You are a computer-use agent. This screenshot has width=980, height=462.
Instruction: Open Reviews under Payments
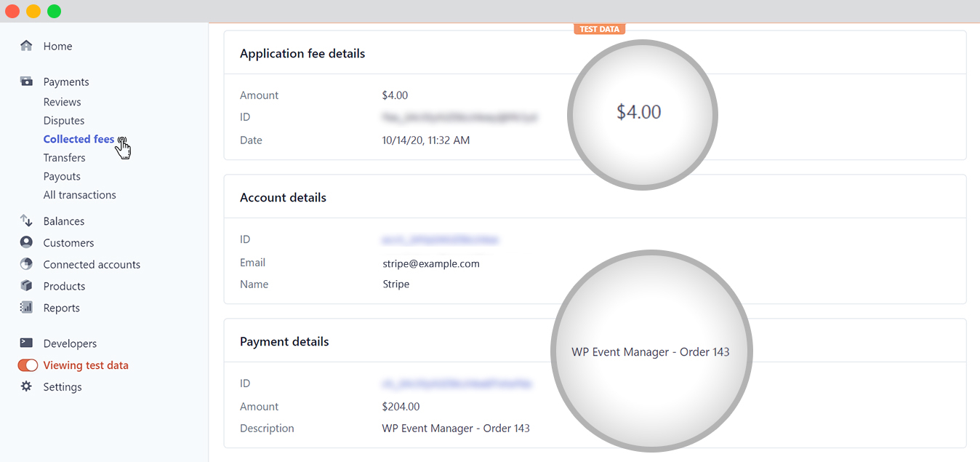point(62,102)
